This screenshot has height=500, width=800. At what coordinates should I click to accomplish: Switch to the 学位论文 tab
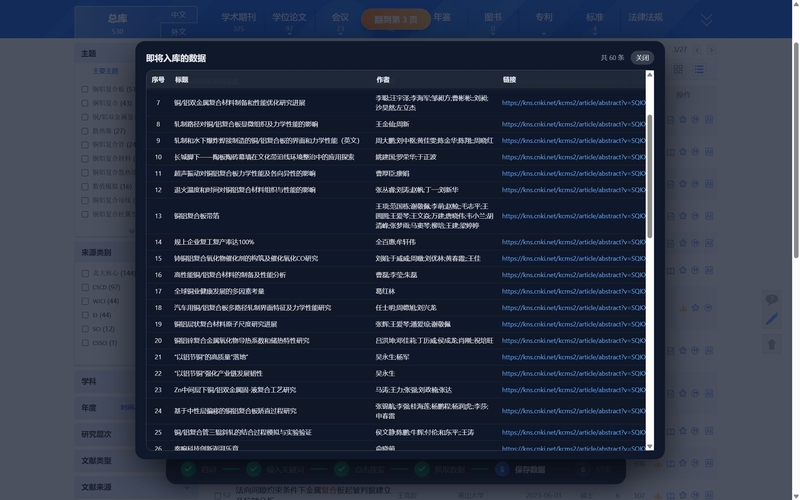(289, 17)
